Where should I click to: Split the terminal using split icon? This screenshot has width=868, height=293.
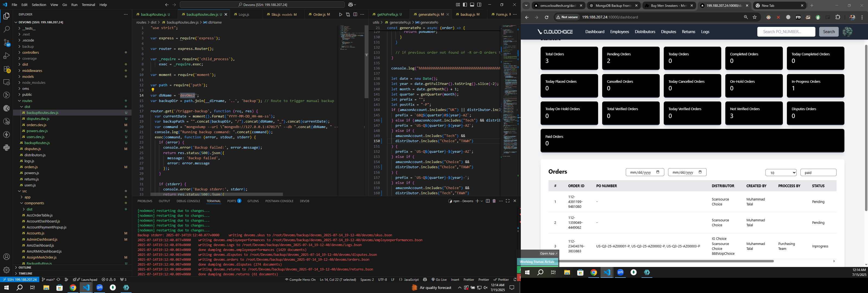click(x=488, y=201)
